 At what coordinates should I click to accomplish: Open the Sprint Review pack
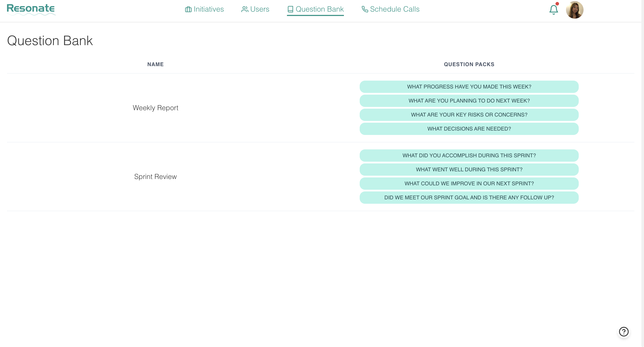point(155,177)
